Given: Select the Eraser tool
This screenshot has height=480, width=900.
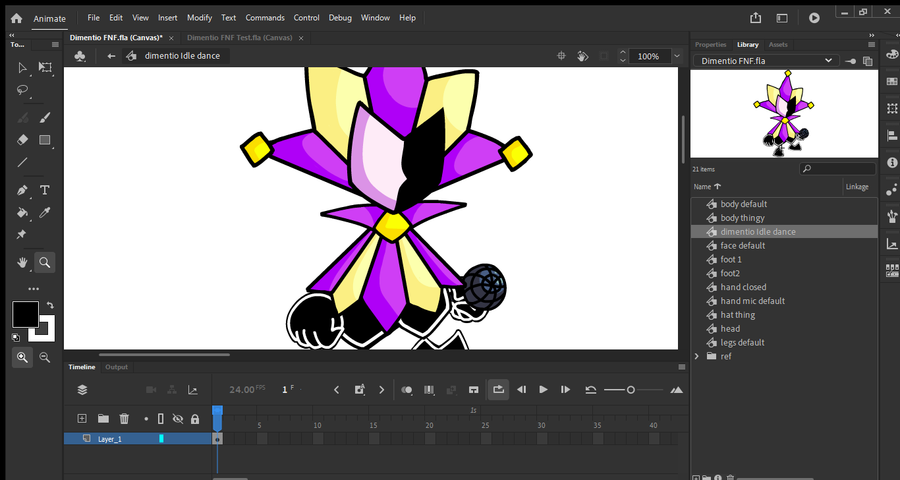Looking at the screenshot, I should [22, 140].
